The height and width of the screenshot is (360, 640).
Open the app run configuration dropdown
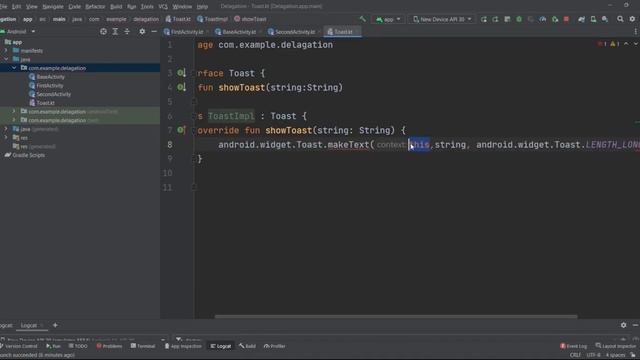(x=388, y=19)
